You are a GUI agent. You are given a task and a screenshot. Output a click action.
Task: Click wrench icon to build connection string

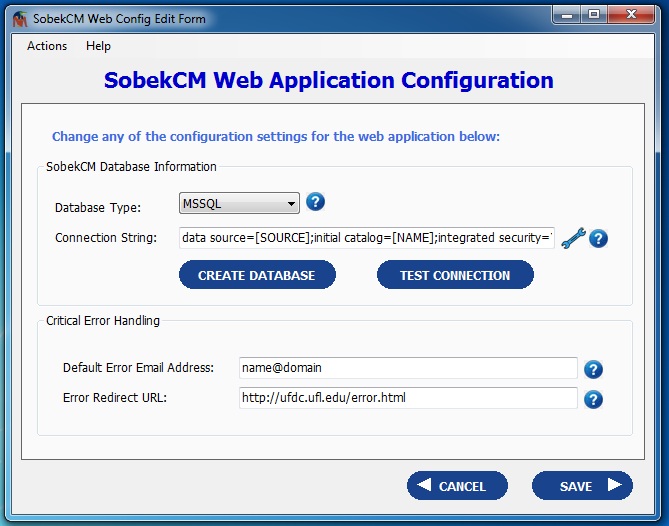coord(573,238)
